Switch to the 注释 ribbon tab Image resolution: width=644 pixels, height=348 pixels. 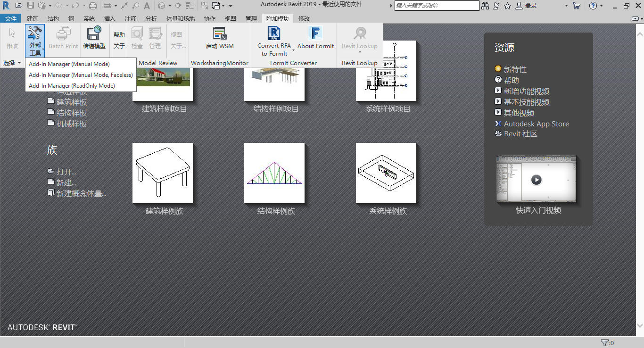point(131,18)
